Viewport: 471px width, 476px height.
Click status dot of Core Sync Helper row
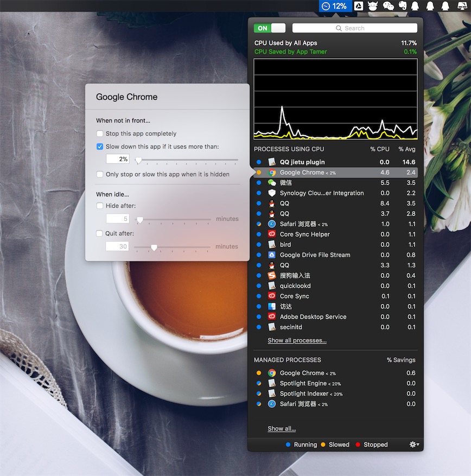point(259,234)
